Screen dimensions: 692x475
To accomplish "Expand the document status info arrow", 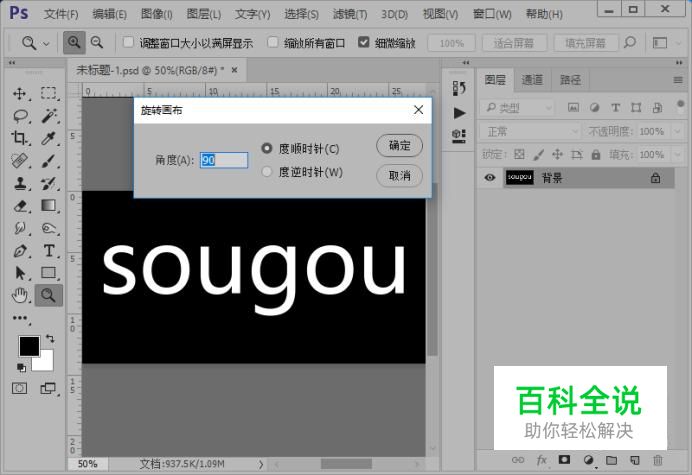I will click(261, 464).
